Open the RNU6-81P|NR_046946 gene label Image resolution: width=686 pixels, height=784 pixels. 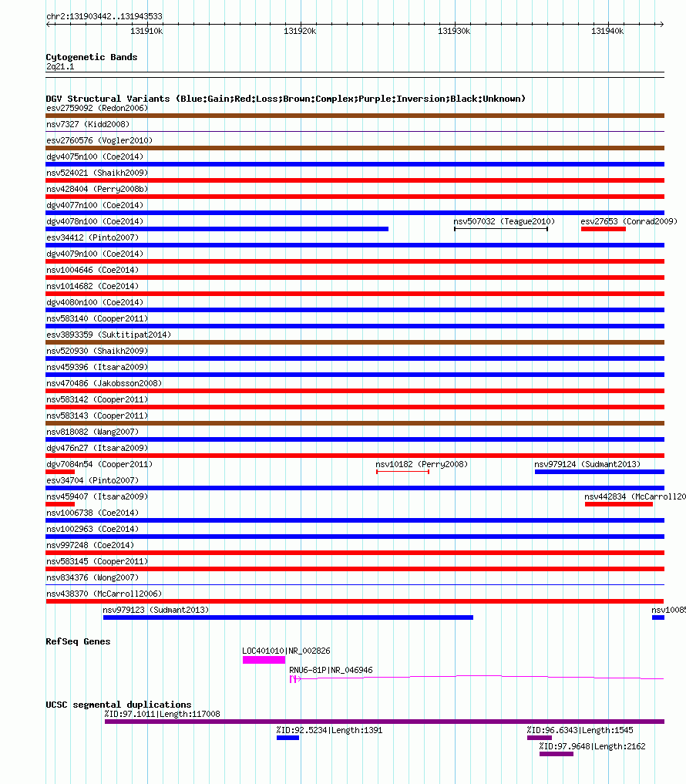pos(331,670)
